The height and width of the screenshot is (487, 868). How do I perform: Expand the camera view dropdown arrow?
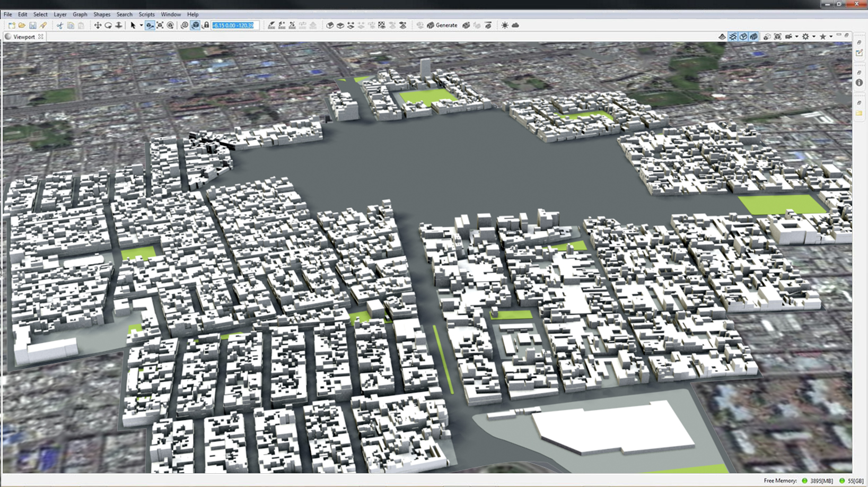click(796, 37)
